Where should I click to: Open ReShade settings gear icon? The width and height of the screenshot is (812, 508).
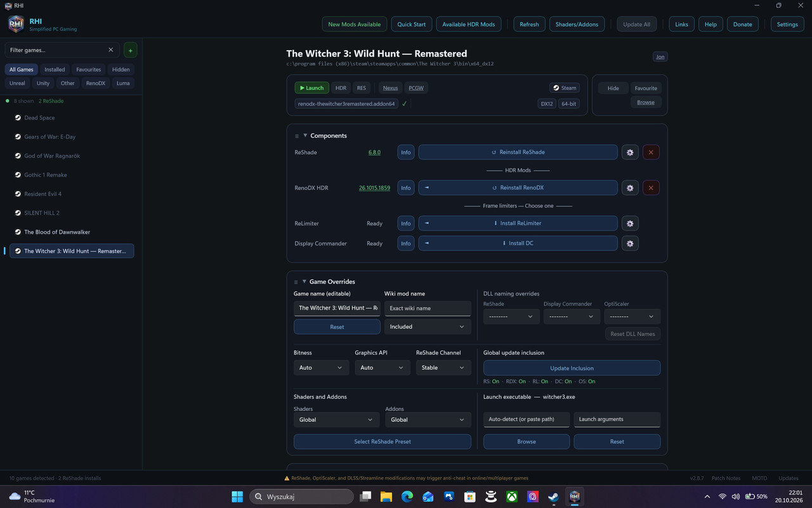(x=630, y=152)
